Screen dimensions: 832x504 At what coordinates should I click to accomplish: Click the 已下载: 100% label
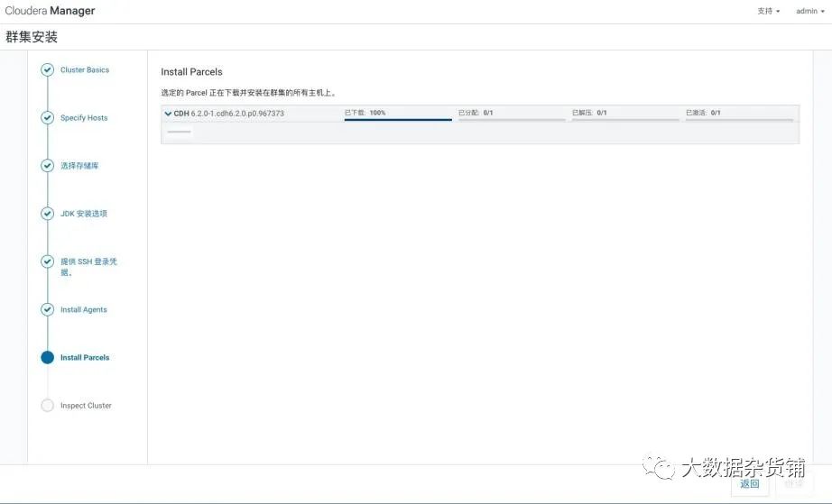tap(365, 113)
